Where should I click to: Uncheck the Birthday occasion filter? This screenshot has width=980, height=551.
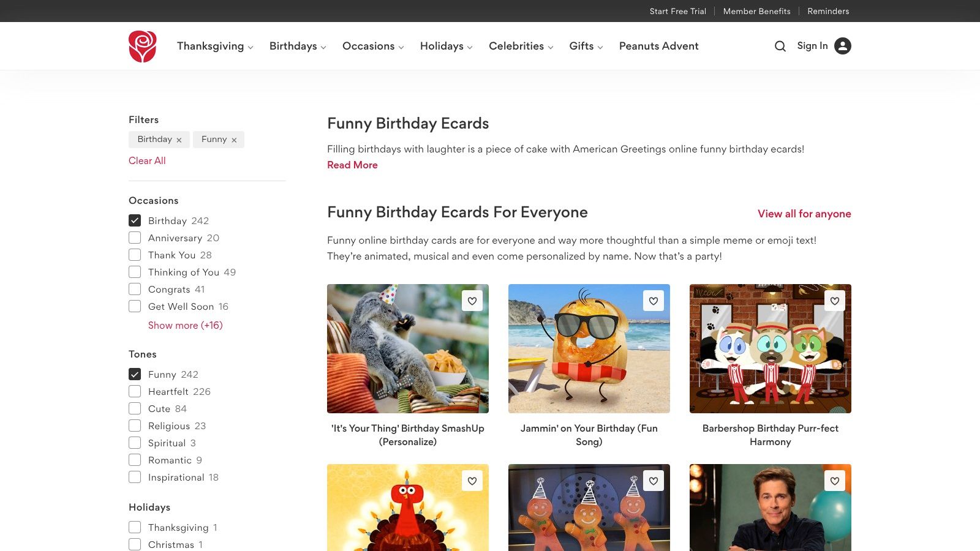135,220
